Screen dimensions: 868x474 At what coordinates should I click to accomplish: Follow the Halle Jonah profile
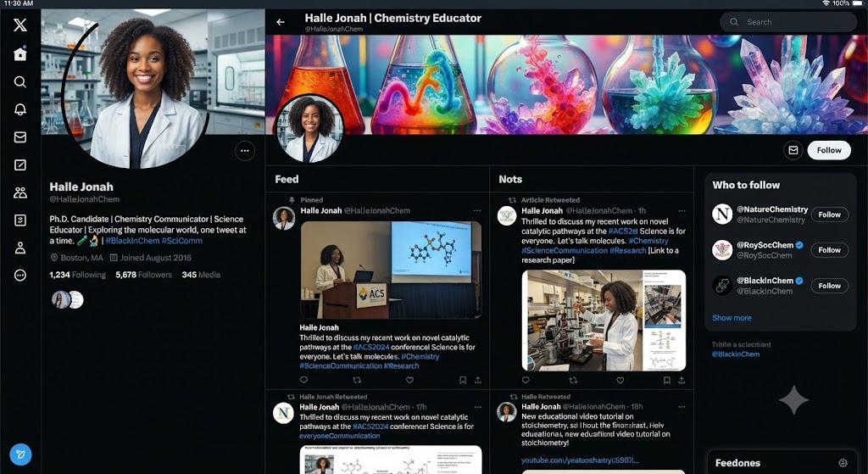click(829, 150)
